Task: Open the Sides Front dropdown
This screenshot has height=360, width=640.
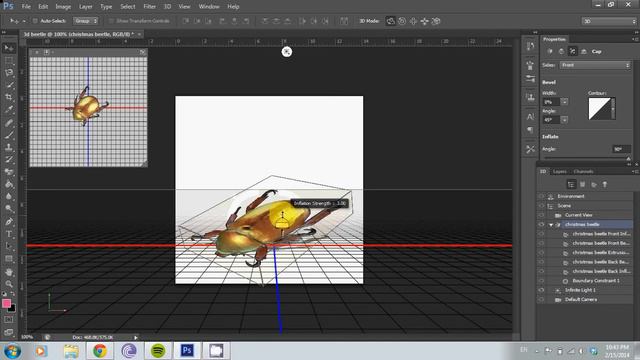Action: point(595,65)
